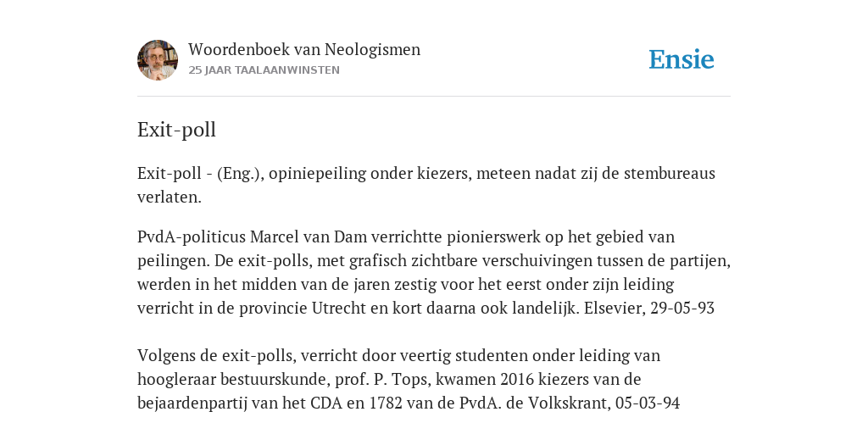Screen dimensions: 868x434
Task: Select the 25 JAAR TAALAANWINSTEN subtitle
Action: (x=264, y=70)
